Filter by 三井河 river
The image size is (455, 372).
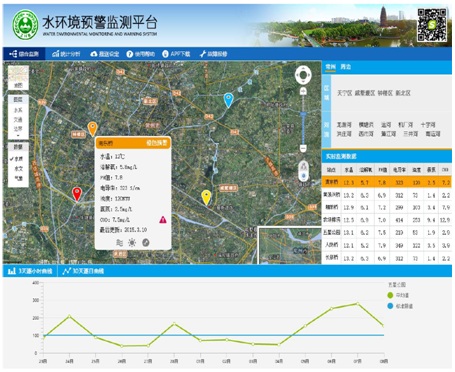[x=410, y=134]
